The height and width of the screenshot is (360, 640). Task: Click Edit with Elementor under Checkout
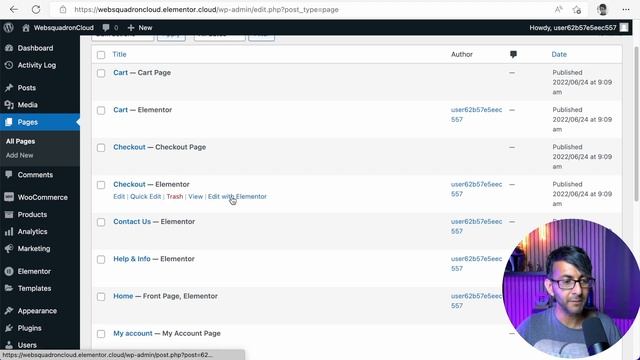point(237,196)
